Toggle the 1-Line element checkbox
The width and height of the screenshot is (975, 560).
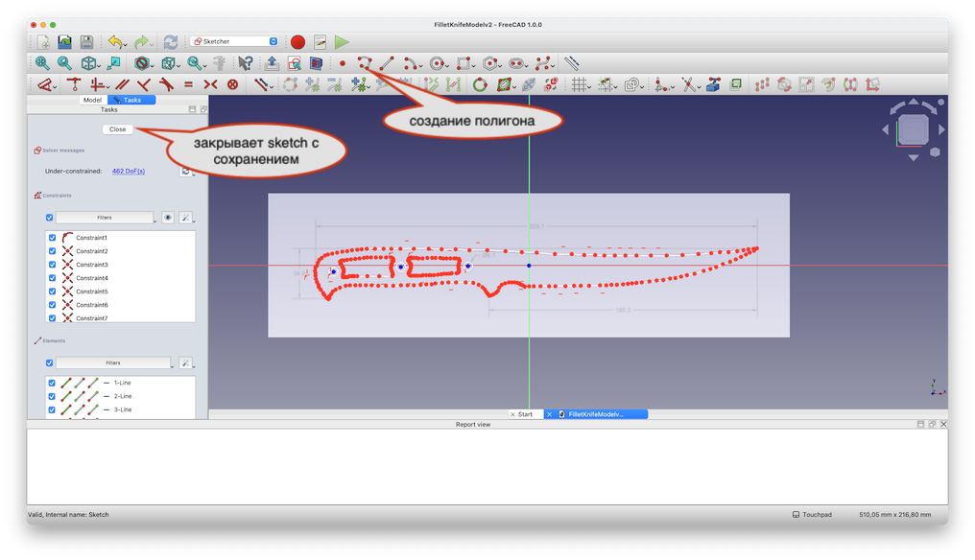(52, 383)
